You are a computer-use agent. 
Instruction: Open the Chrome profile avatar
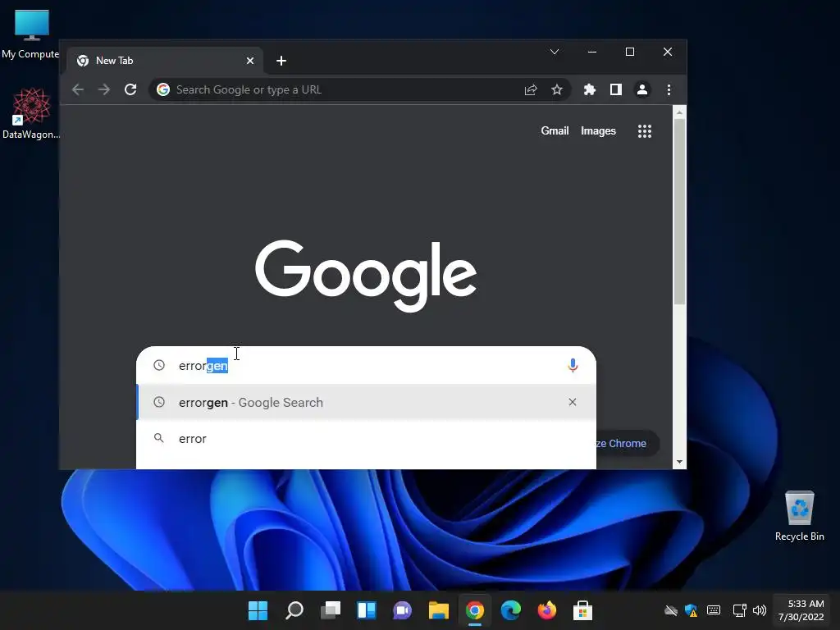642,89
